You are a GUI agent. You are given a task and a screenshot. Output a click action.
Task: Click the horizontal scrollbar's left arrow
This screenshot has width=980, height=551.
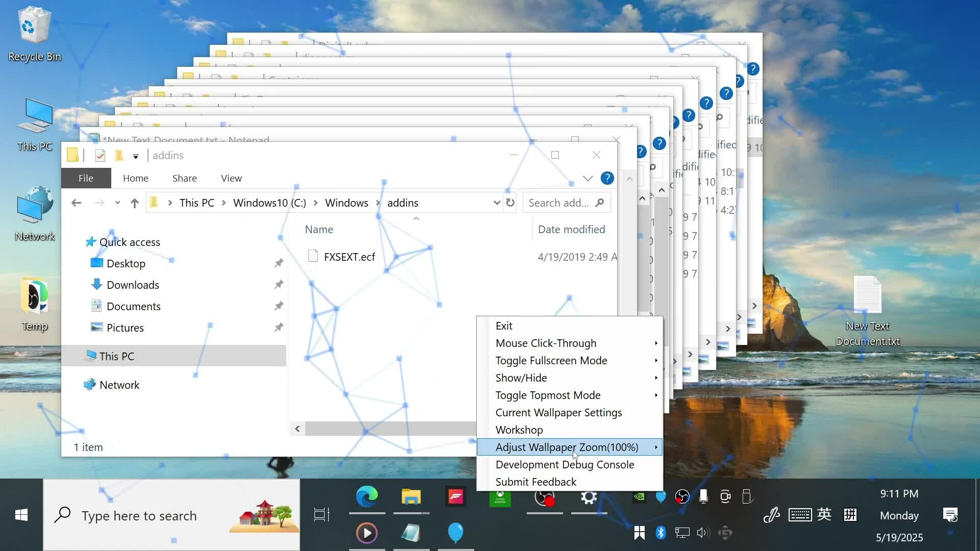pyautogui.click(x=298, y=429)
